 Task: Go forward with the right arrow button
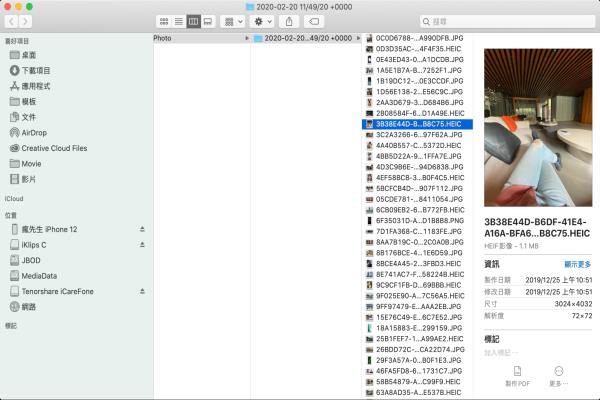pyautogui.click(x=25, y=21)
